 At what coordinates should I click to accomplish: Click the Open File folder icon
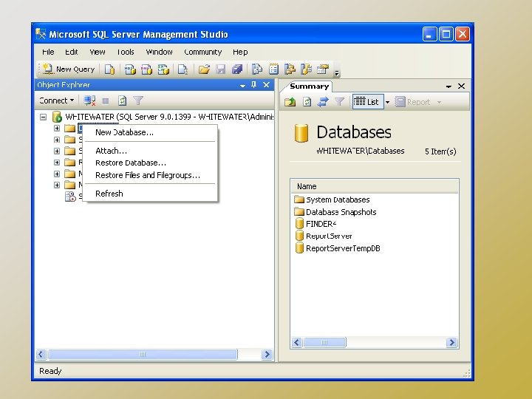point(204,69)
